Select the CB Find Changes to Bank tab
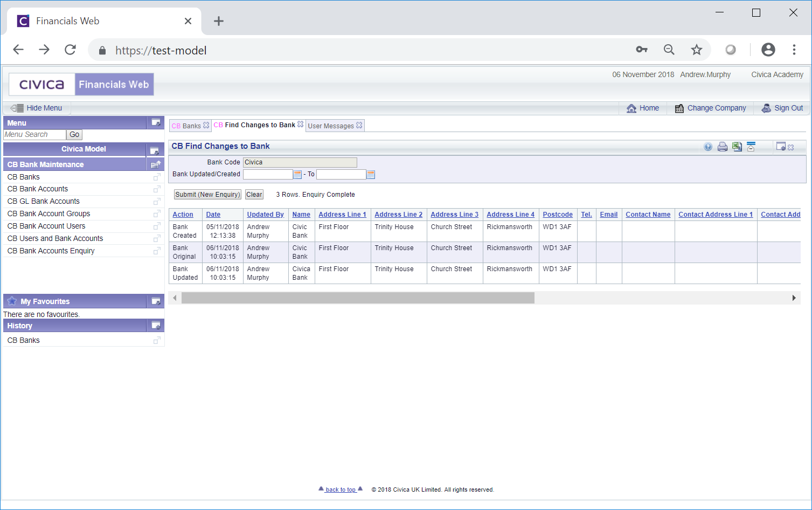 [x=254, y=125]
